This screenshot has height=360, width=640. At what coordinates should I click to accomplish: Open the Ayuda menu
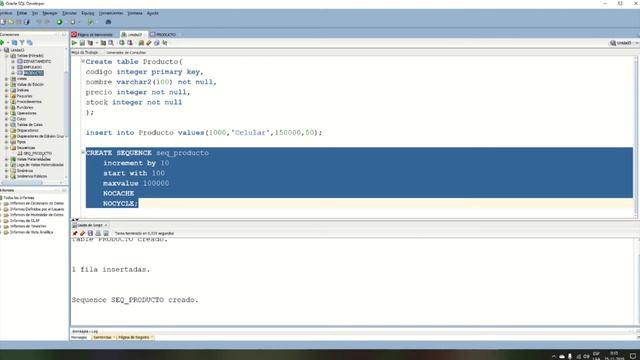(x=153, y=13)
